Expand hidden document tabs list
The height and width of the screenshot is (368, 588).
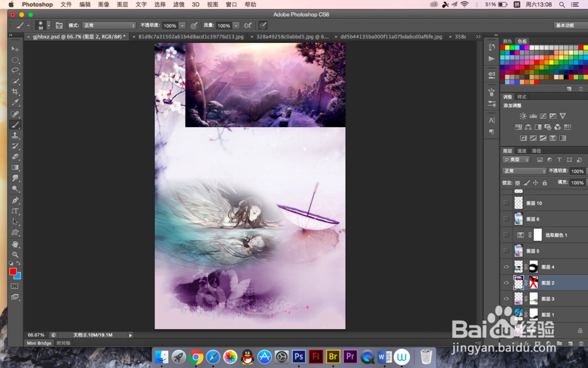(x=477, y=37)
